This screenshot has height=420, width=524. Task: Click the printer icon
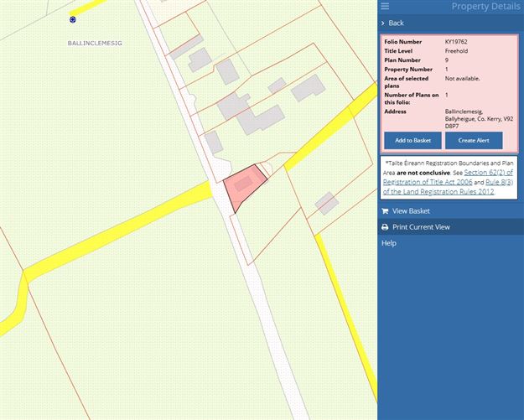(x=385, y=227)
